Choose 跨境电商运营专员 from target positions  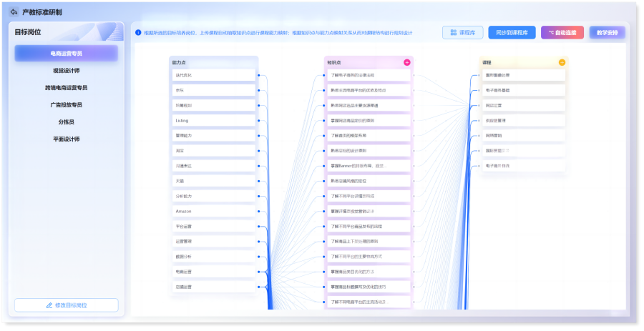point(66,88)
